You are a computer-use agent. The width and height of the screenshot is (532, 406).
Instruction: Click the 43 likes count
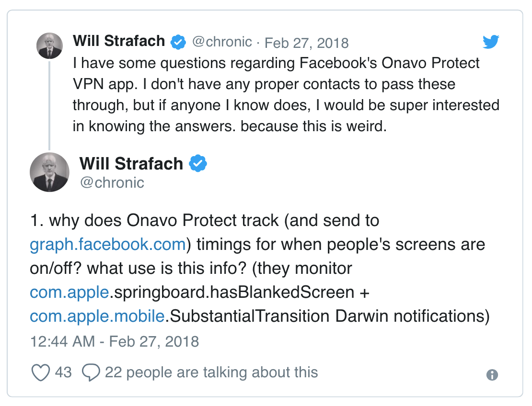[x=63, y=372]
